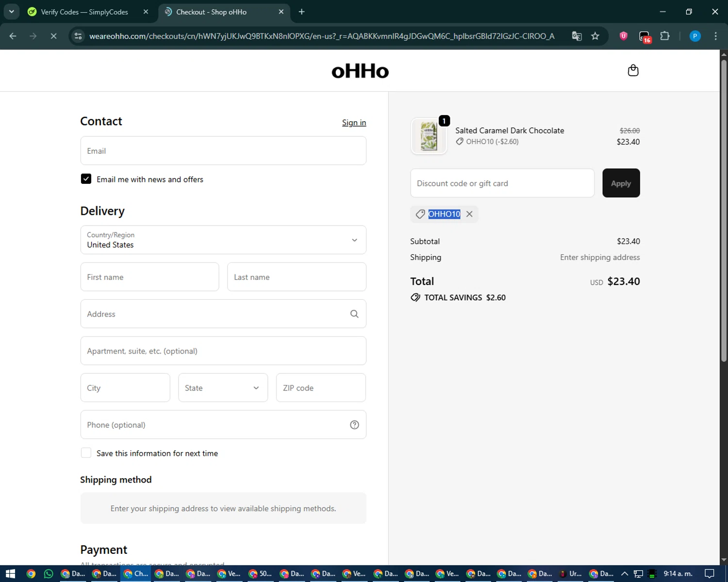Click the First name field
Screen dimensions: 728x582
[149, 277]
